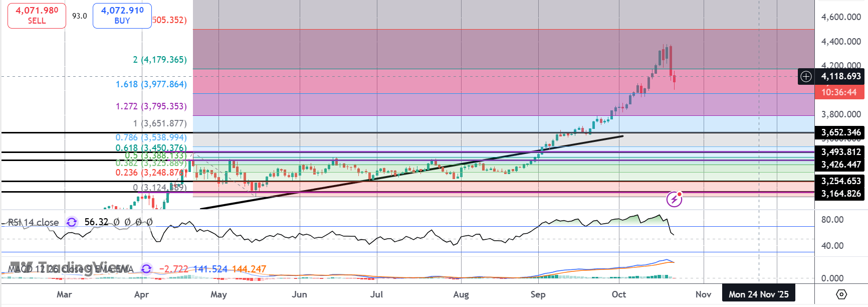Select the RSI 14 close indicator label
Viewport: 868px width, 307px height.
34,222
